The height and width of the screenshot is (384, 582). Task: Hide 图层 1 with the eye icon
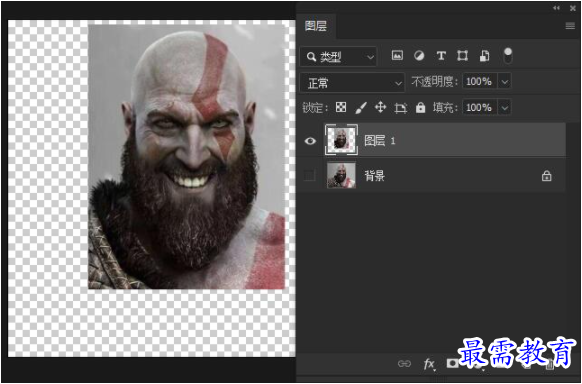pyautogui.click(x=310, y=141)
